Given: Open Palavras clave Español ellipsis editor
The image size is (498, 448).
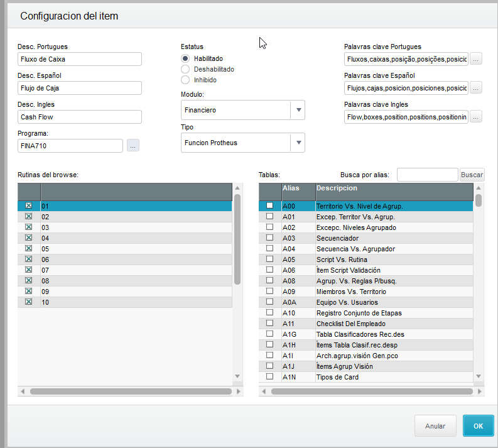Looking at the screenshot, I should [475, 88].
